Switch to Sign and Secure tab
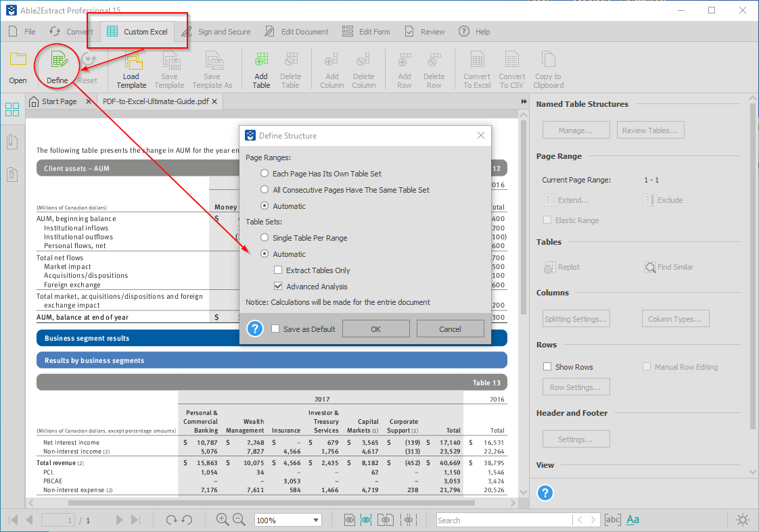The image size is (759, 532). click(x=216, y=32)
